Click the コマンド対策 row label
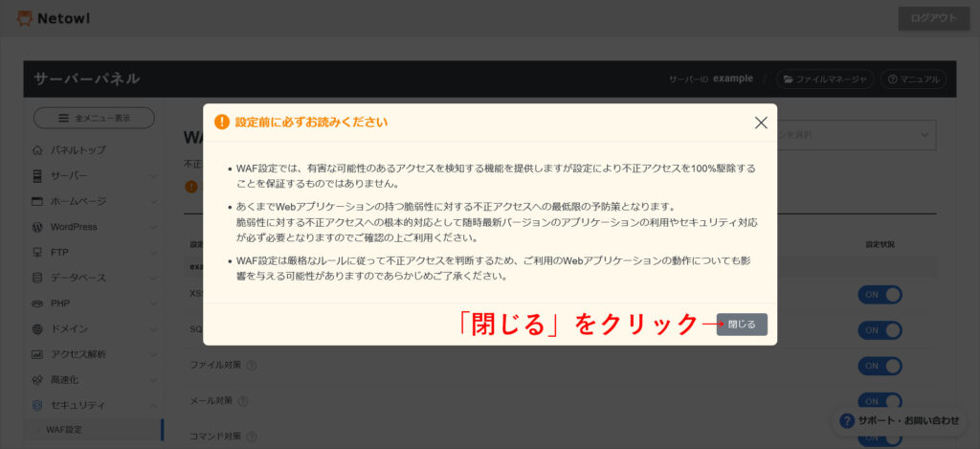The image size is (980, 449). click(x=215, y=436)
